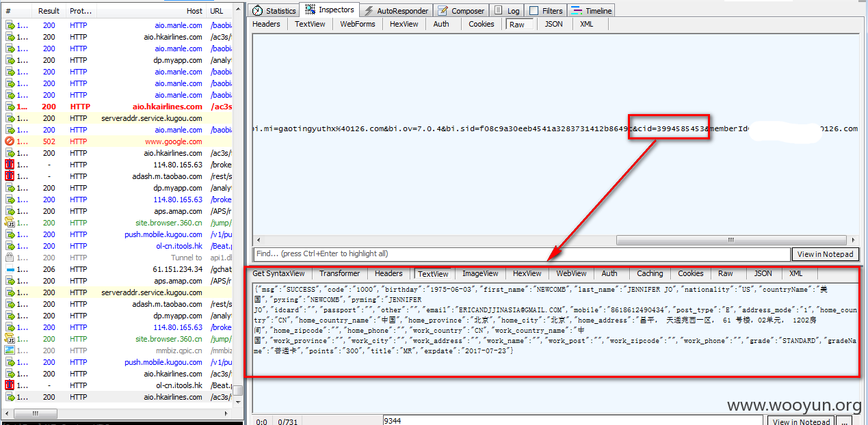Screen dimensions: 868x425
Task: Select the Tunnel to session host
Action: pyautogui.click(x=186, y=258)
